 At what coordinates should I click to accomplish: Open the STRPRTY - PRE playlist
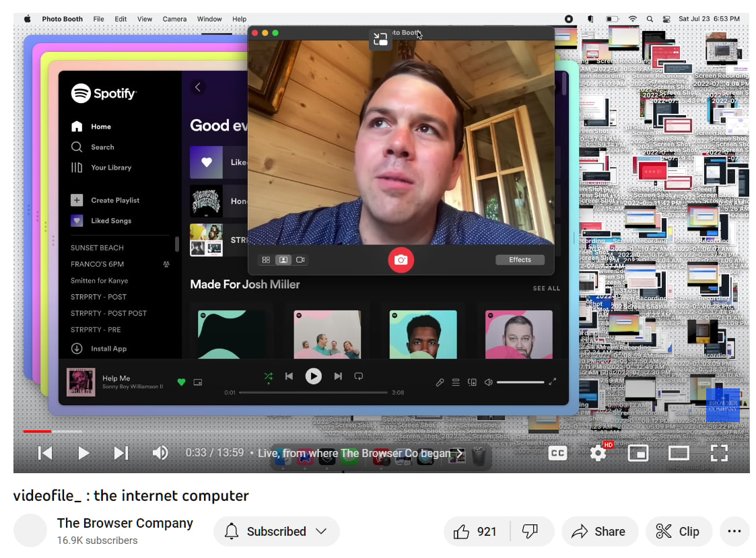pos(96,330)
